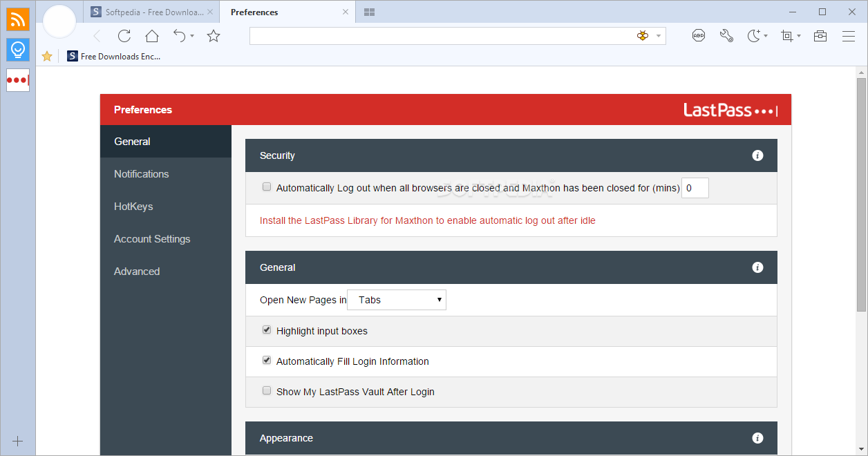This screenshot has width=868, height=456.
Task: Open the tab grid quick access icon
Action: click(369, 12)
